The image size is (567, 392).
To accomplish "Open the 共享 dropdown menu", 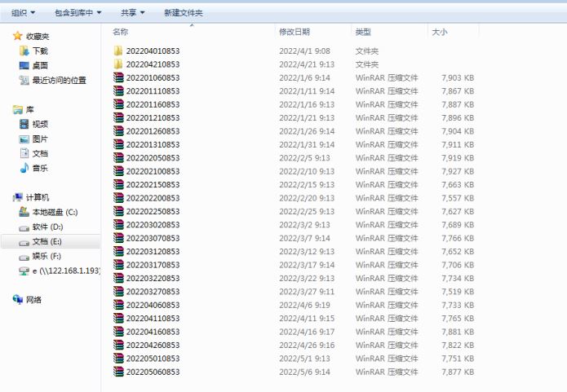I will coord(132,13).
